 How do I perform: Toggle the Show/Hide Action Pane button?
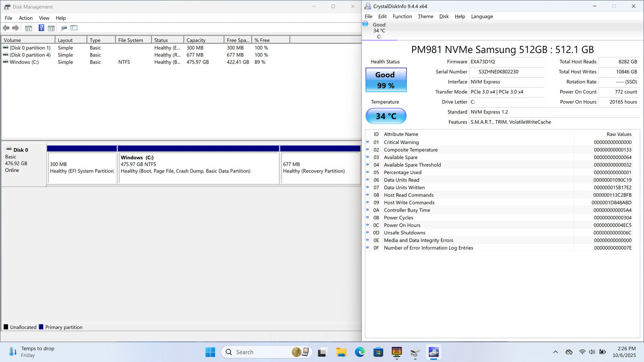coord(51,28)
